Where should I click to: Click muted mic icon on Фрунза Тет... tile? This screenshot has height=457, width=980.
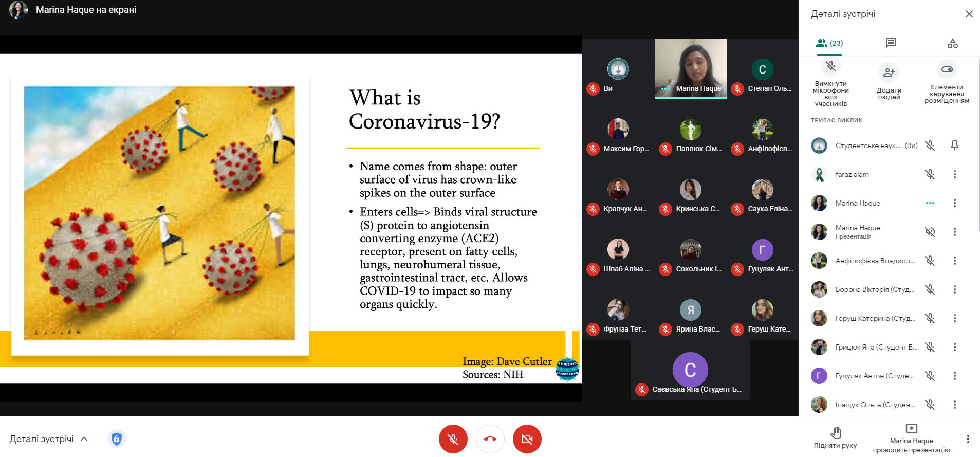(x=593, y=330)
